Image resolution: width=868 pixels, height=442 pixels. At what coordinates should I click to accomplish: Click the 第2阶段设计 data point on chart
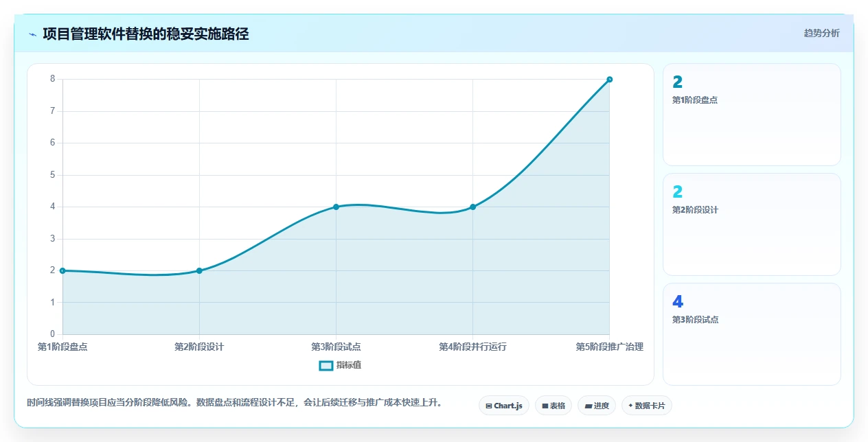click(199, 270)
